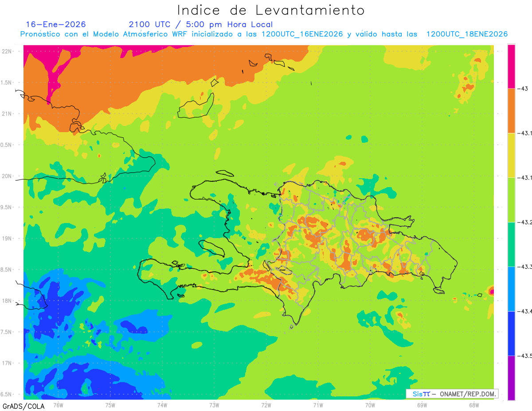Click the legend value "-43.2"

click(525, 222)
